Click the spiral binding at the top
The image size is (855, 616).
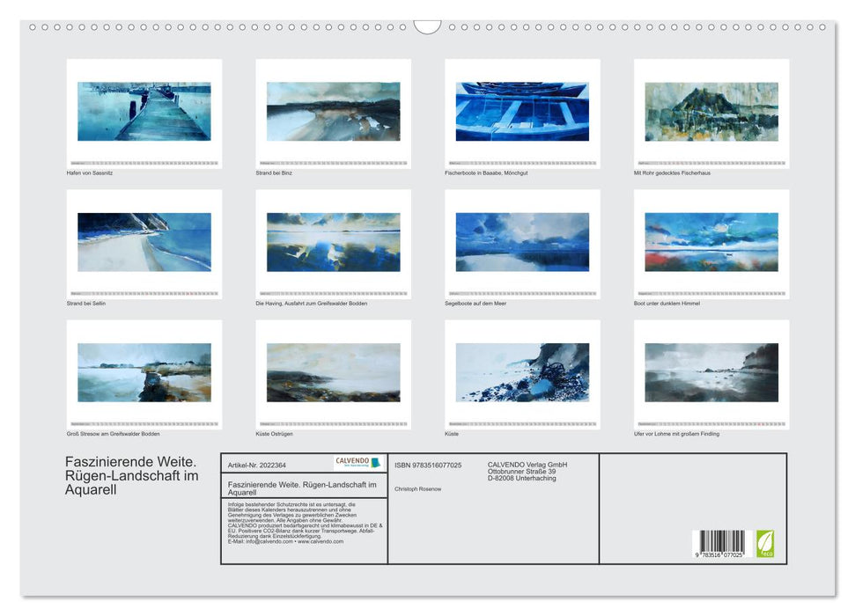(427, 29)
